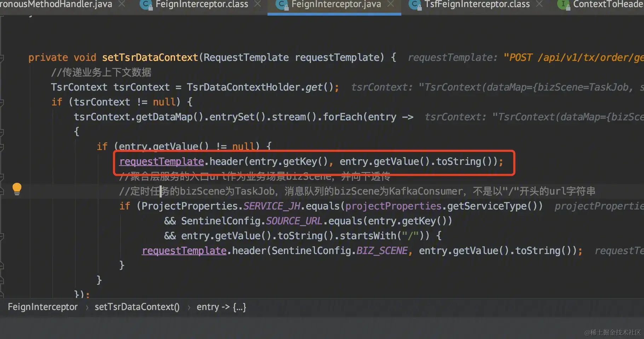Click 'projectProperties.getServiceType()' in the code
This screenshot has height=339, width=644.
[x=441, y=206]
